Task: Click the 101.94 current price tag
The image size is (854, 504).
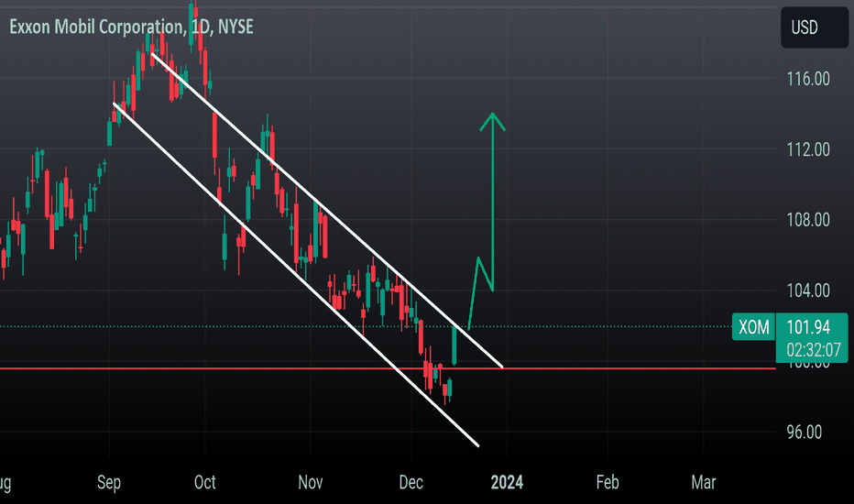Action: 809,327
